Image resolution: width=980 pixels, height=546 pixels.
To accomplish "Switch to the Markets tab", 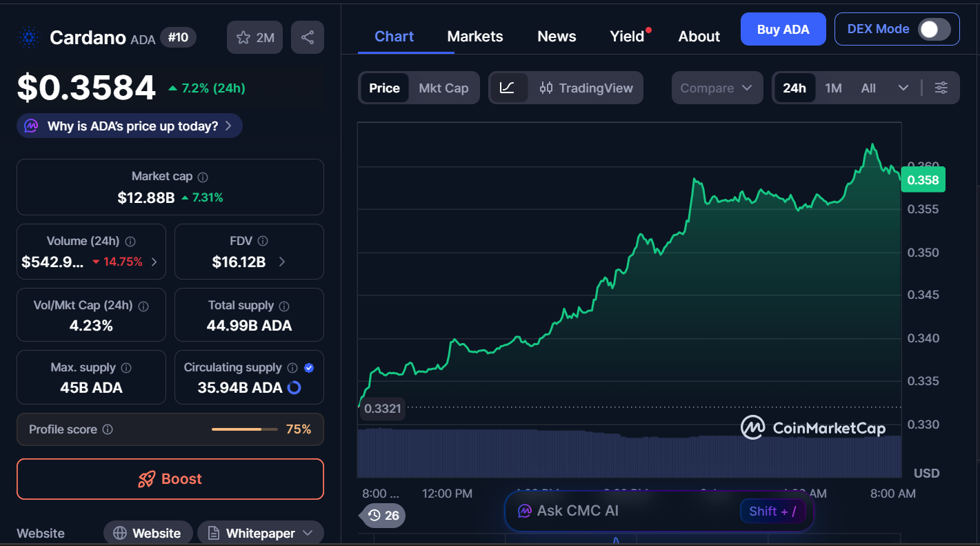I will (x=475, y=36).
